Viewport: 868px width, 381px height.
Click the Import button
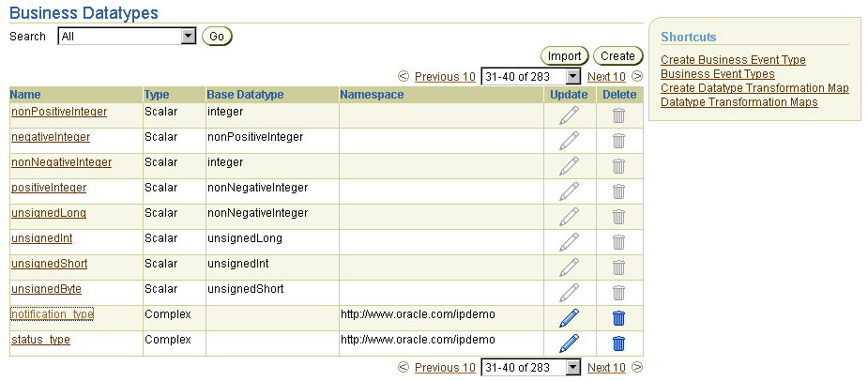(564, 56)
